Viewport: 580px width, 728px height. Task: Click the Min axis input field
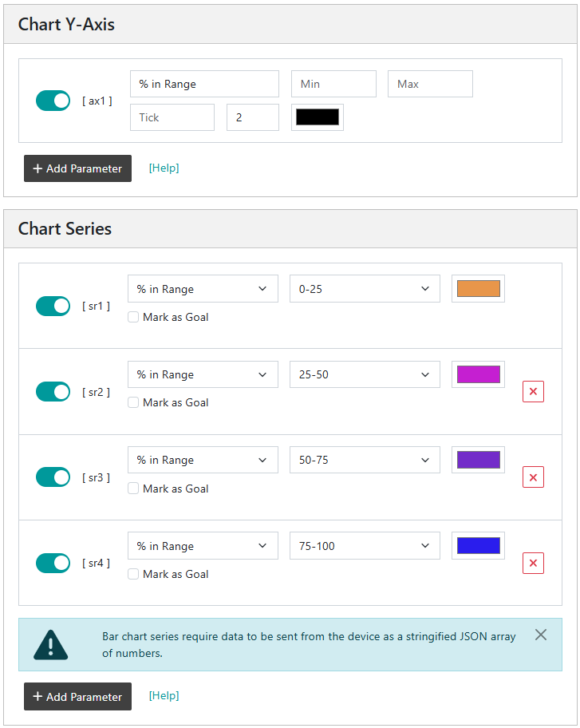pyautogui.click(x=333, y=84)
